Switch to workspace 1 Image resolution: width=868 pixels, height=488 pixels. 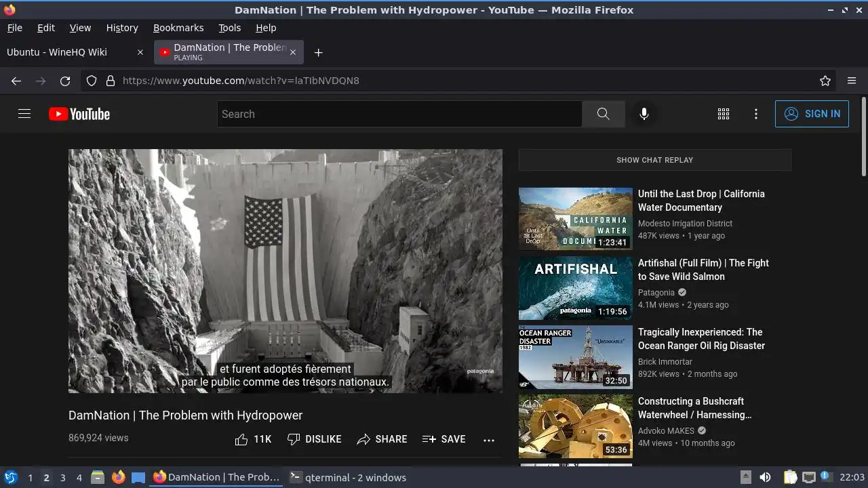click(30, 478)
